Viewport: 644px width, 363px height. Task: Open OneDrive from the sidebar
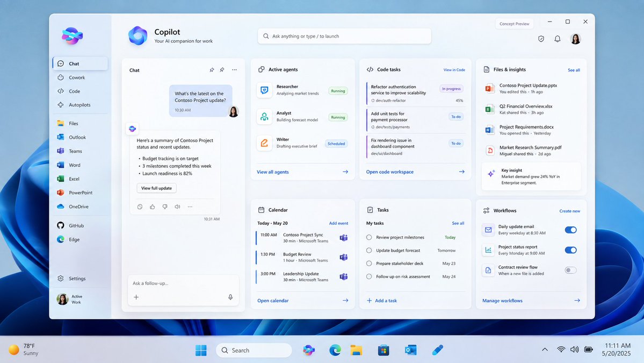click(80, 207)
